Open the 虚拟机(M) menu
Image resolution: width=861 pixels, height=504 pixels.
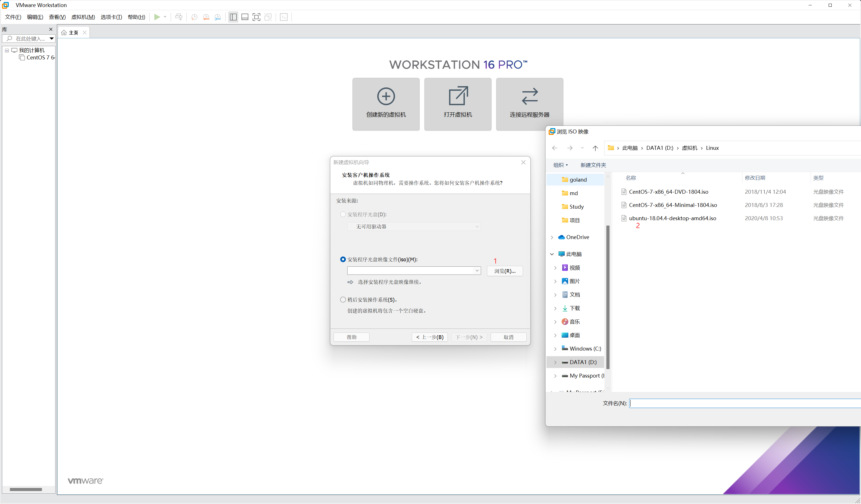click(x=83, y=17)
